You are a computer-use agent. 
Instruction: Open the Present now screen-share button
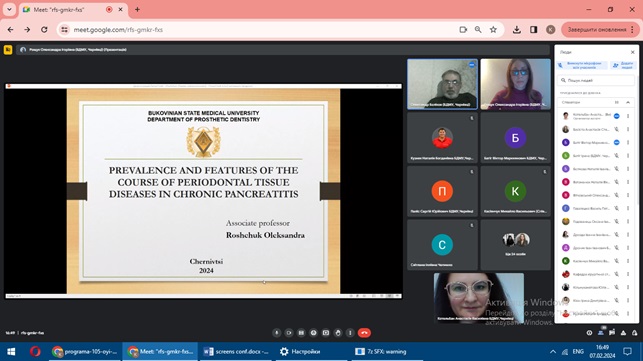point(326,333)
